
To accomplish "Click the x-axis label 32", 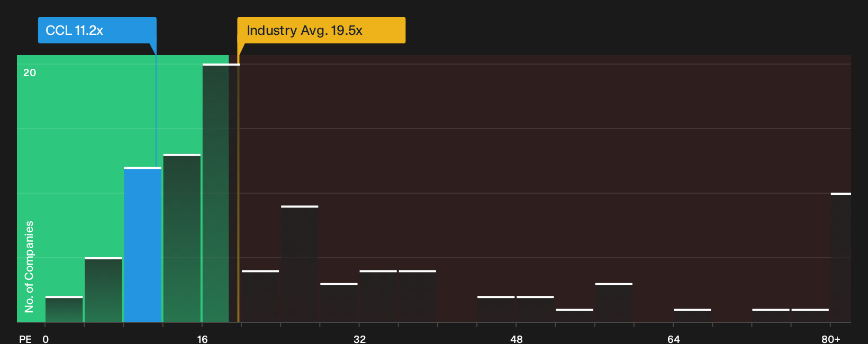I will [359, 339].
